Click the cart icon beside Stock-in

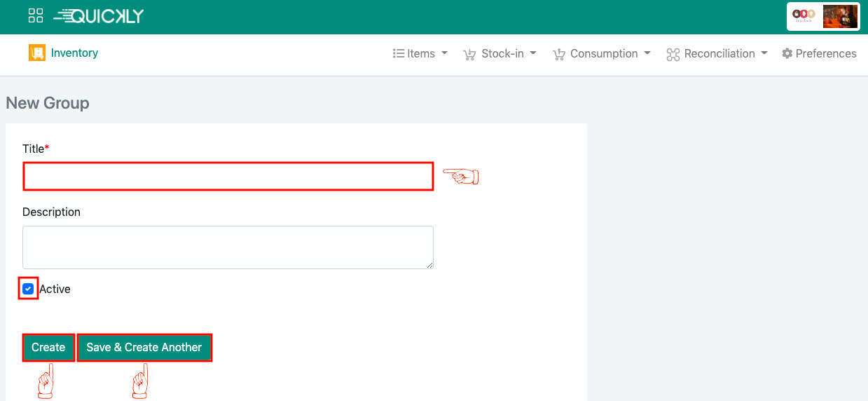click(x=469, y=54)
